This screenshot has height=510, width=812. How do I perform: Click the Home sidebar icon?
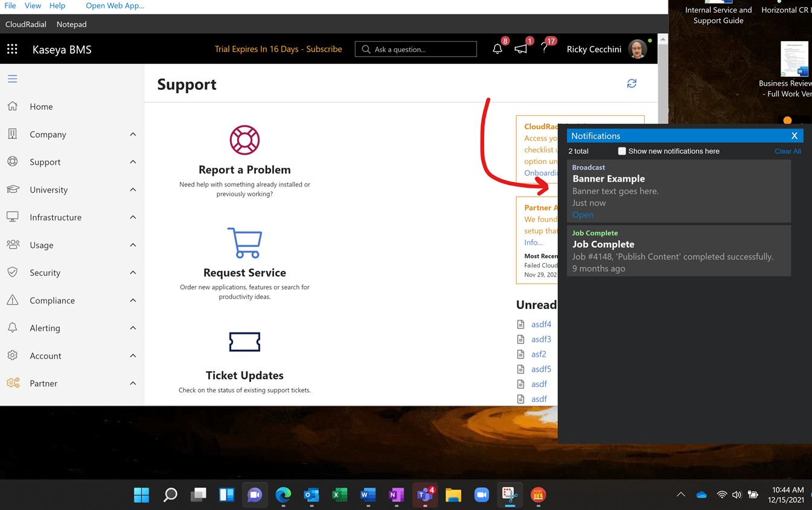pos(12,106)
